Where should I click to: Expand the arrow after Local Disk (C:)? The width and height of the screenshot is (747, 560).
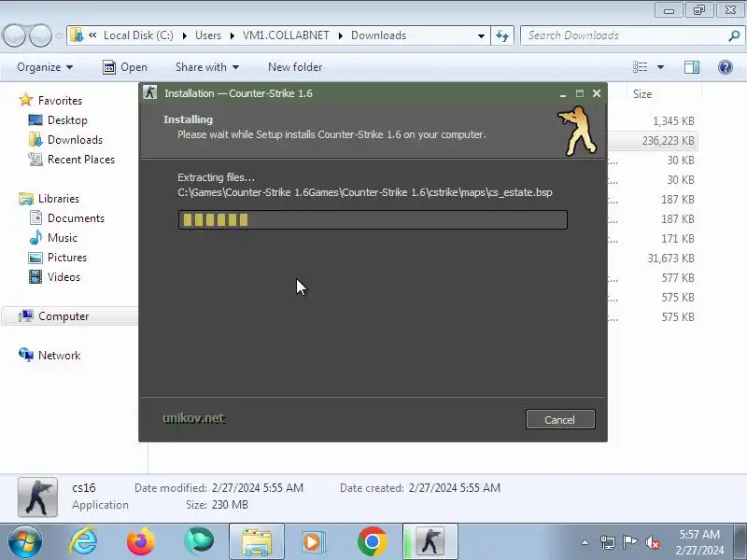pyautogui.click(x=184, y=35)
